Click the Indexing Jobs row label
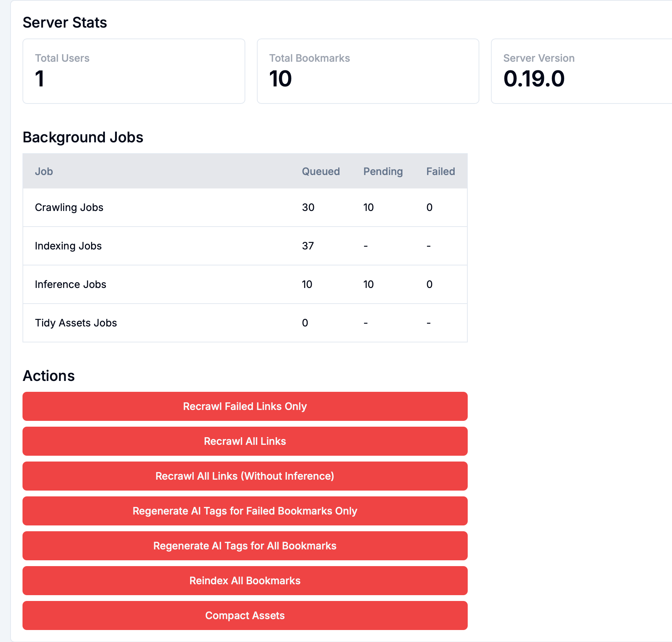The width and height of the screenshot is (672, 642). coord(68,246)
